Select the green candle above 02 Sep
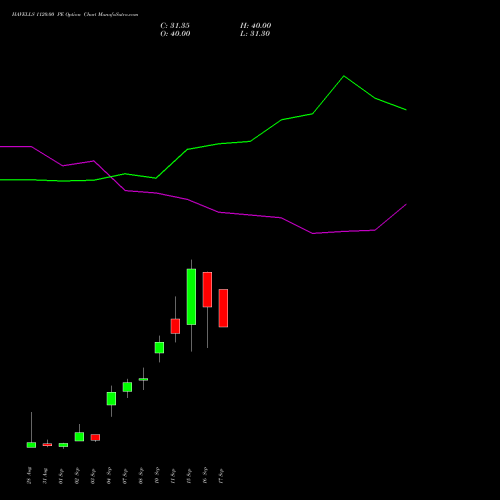Image resolution: width=500 pixels, height=500 pixels. 79,437
